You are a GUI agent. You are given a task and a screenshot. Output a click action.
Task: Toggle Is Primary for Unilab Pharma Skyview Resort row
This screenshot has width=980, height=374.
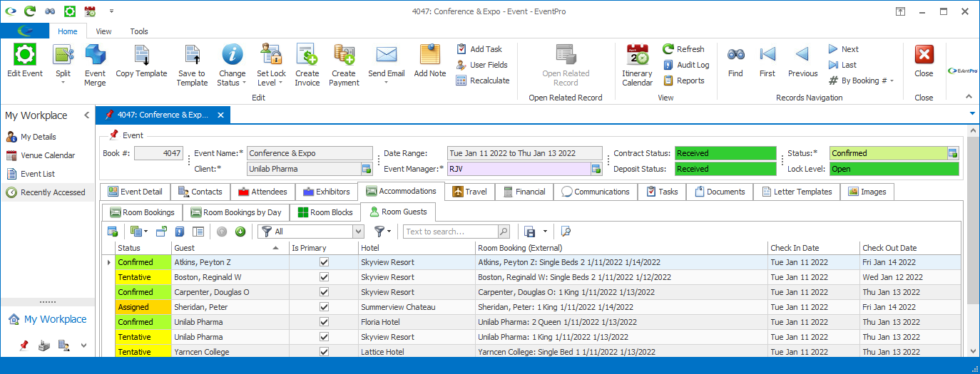tap(325, 337)
